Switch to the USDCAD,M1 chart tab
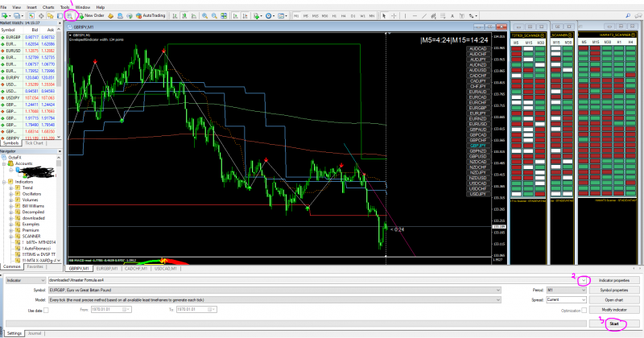The image size is (644, 338). point(166,269)
